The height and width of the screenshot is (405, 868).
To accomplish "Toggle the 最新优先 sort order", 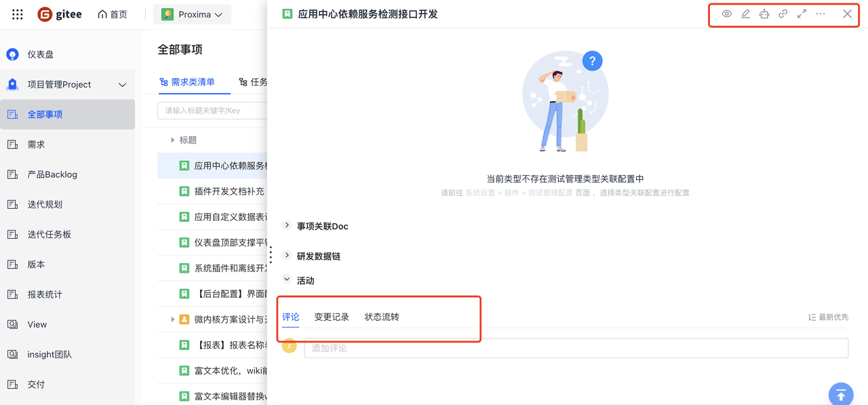I will pos(828,317).
